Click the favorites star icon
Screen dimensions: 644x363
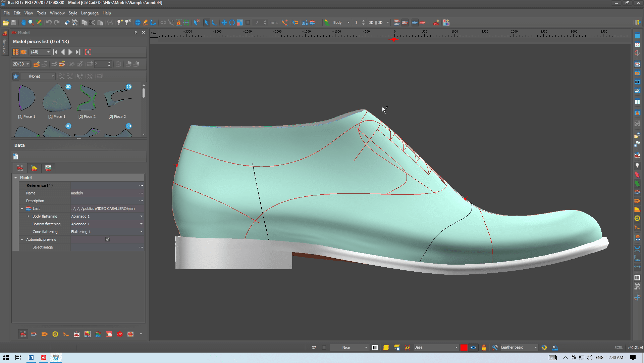coord(16,76)
